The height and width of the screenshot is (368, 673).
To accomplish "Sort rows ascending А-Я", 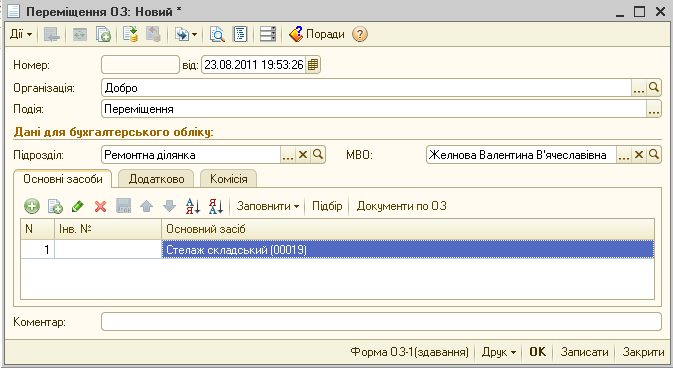I will coord(193,206).
